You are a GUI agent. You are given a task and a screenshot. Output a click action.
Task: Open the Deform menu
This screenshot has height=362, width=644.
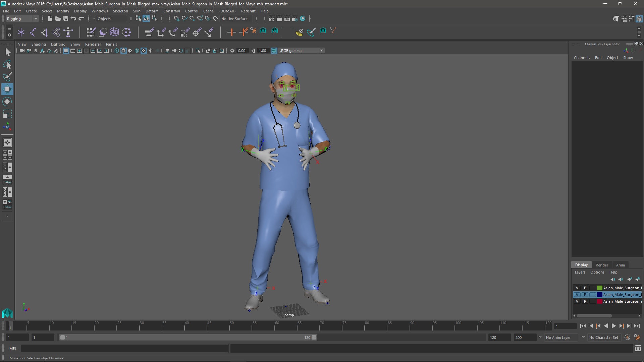point(152,11)
